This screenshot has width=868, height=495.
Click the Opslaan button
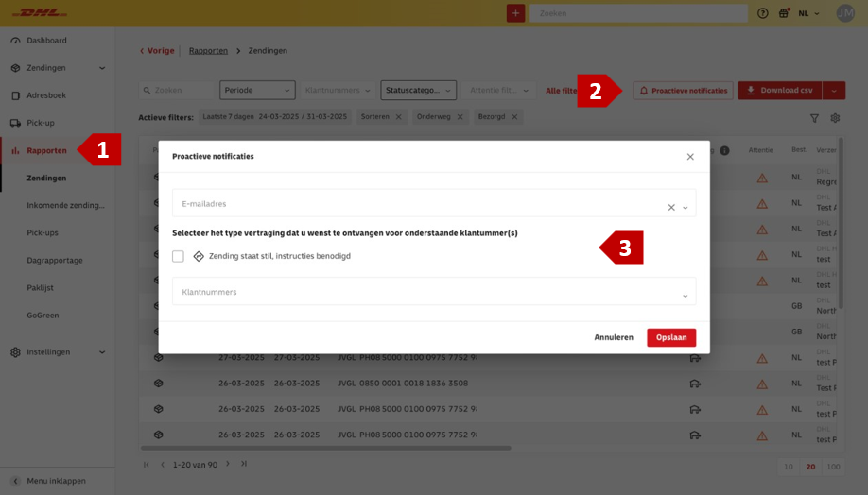(671, 337)
